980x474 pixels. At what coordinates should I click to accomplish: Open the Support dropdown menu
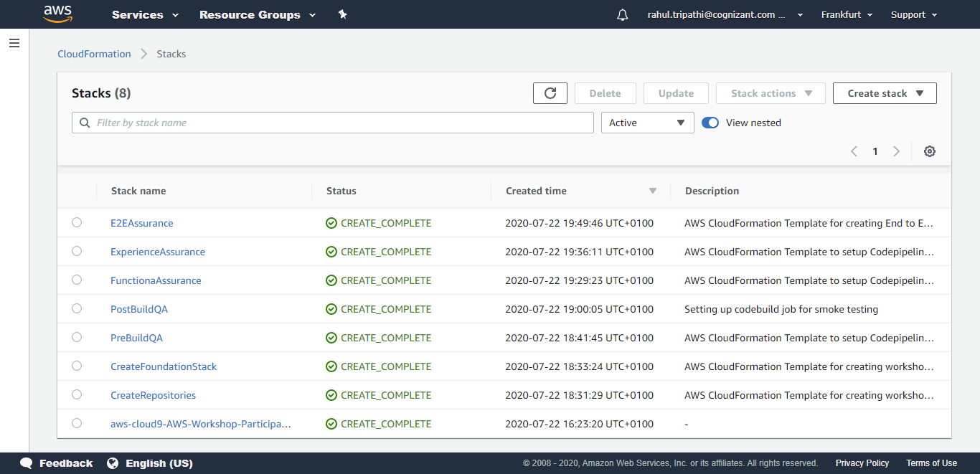pyautogui.click(x=914, y=14)
